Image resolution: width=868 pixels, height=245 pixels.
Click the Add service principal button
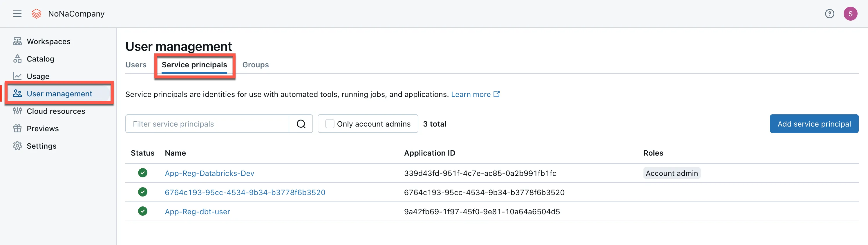(x=814, y=124)
